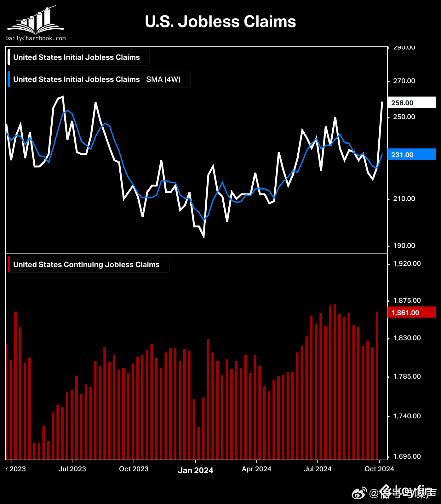Click the 270.00 y-axis label
The height and width of the screenshot is (504, 441).
[x=404, y=81]
